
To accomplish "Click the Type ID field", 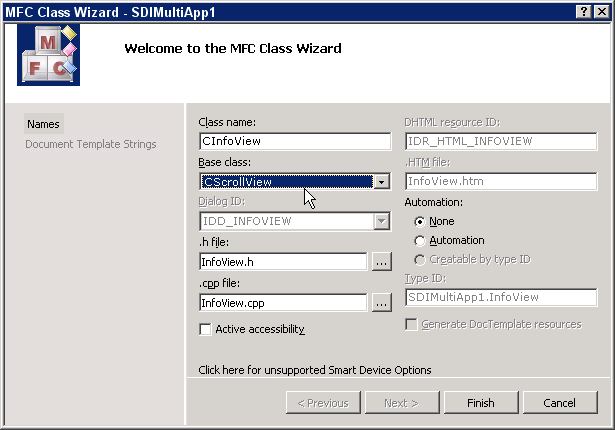I will (501, 297).
